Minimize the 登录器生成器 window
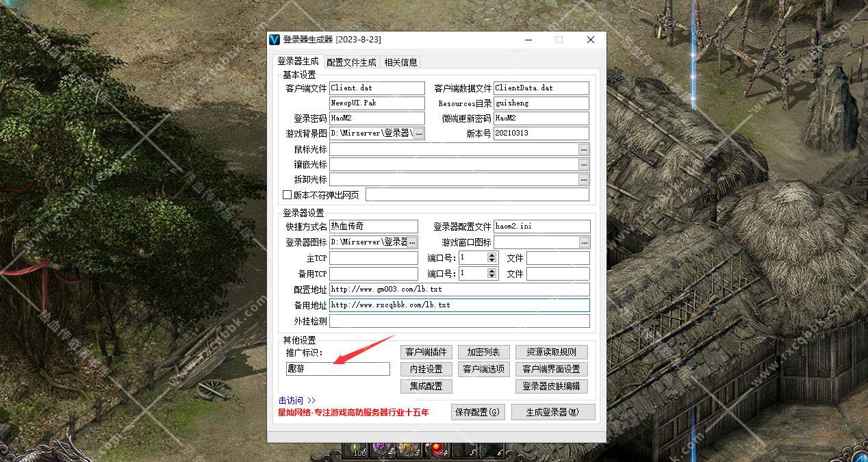The image size is (868, 462). tap(527, 40)
